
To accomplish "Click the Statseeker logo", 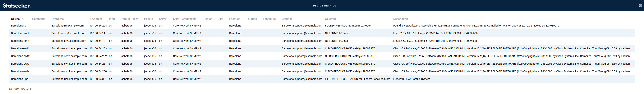I will 17,6.
